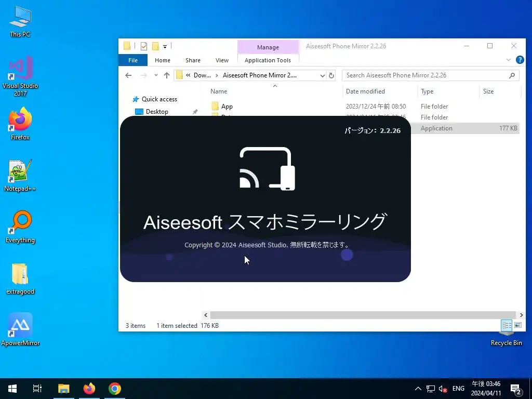Show hidden system tray icons
Screen dimensions: 532x399
tap(418, 389)
